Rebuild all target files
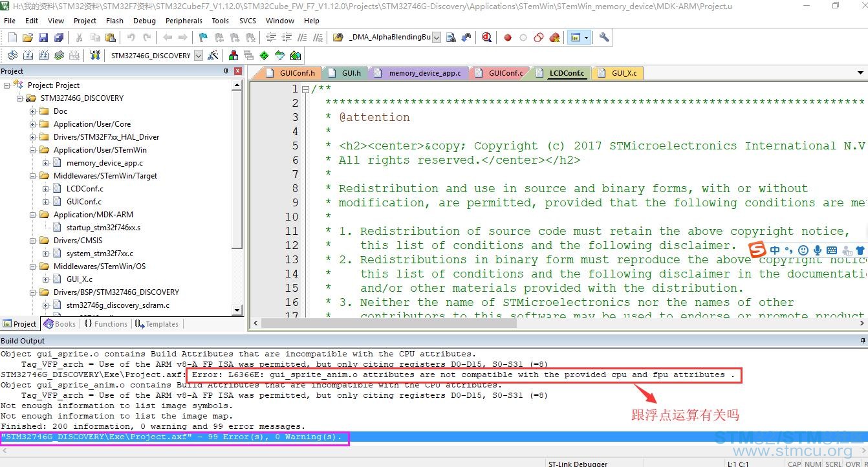The width and height of the screenshot is (868, 467). pyautogui.click(x=43, y=56)
